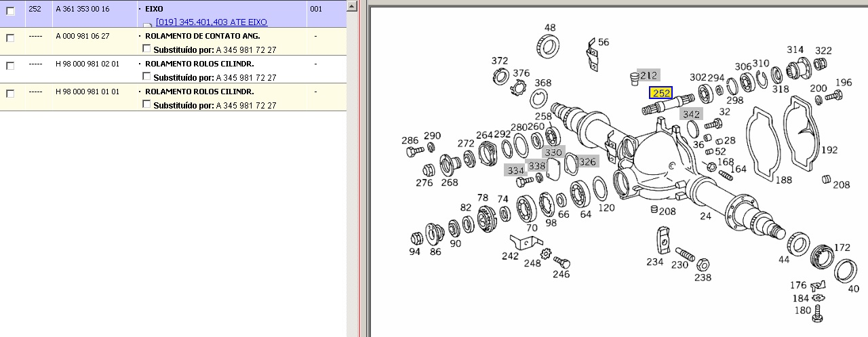Select checkbox for part H 98 000 981 02 01
868x337 pixels.
(x=10, y=66)
